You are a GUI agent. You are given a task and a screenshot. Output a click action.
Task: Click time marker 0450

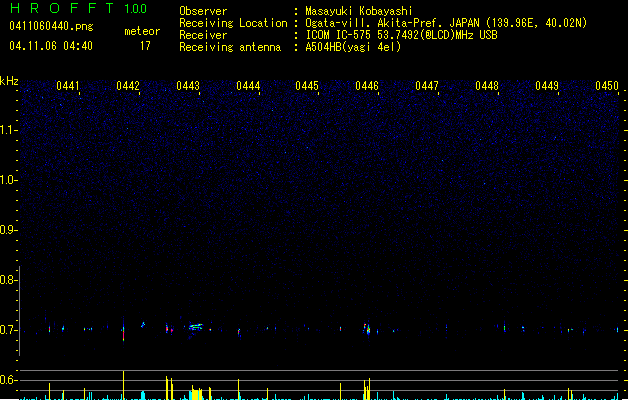[x=607, y=86]
